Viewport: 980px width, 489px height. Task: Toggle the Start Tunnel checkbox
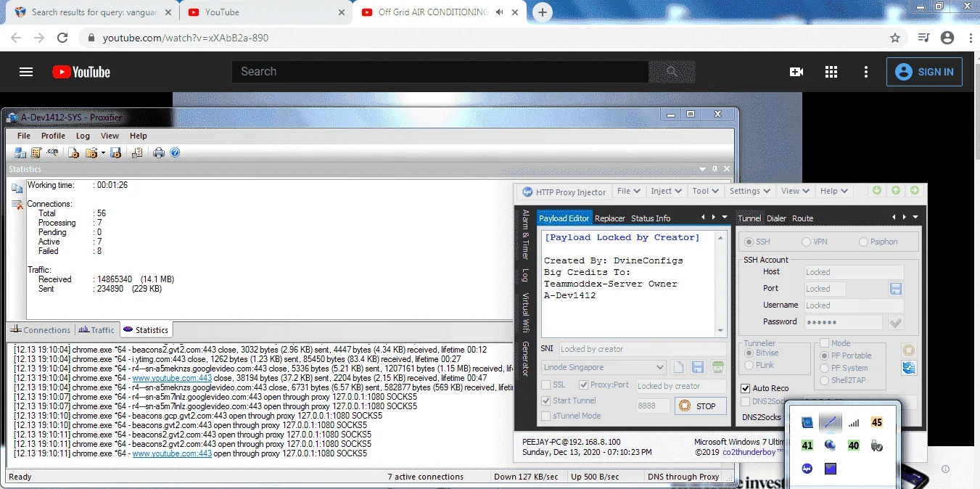pos(546,400)
